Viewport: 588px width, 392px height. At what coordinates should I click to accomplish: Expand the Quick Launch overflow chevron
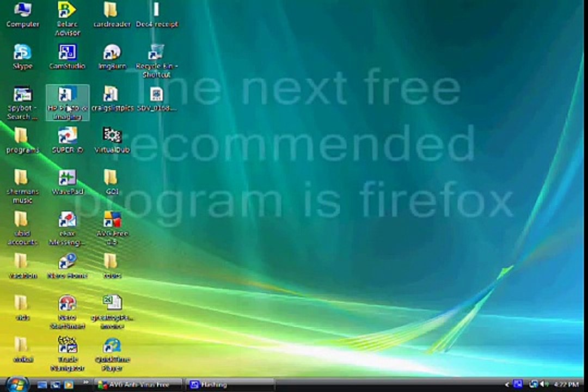coord(86,383)
